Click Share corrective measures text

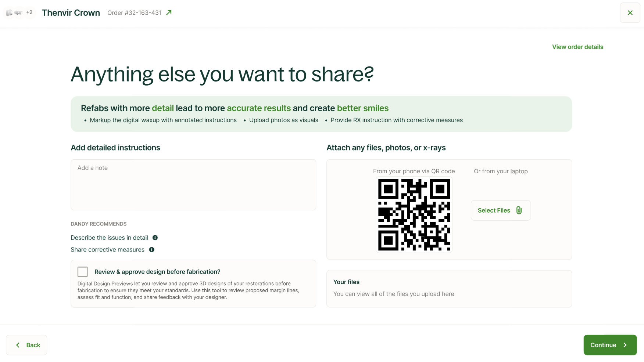click(x=107, y=250)
